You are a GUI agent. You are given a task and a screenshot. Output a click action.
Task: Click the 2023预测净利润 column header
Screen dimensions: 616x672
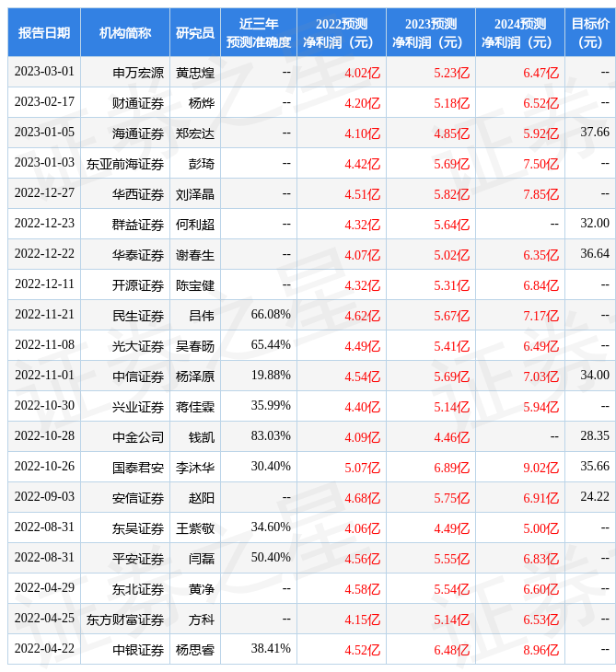[x=430, y=32]
